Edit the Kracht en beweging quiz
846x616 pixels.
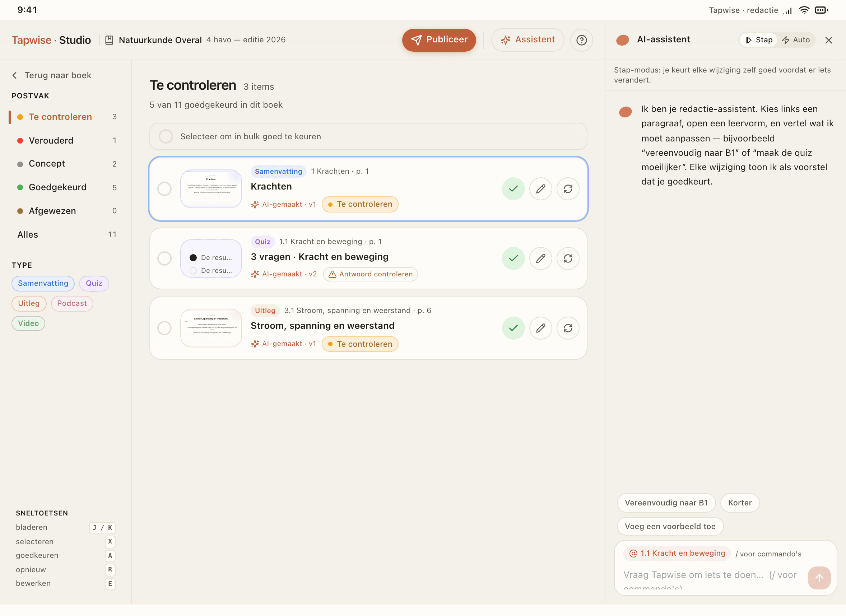pos(540,258)
